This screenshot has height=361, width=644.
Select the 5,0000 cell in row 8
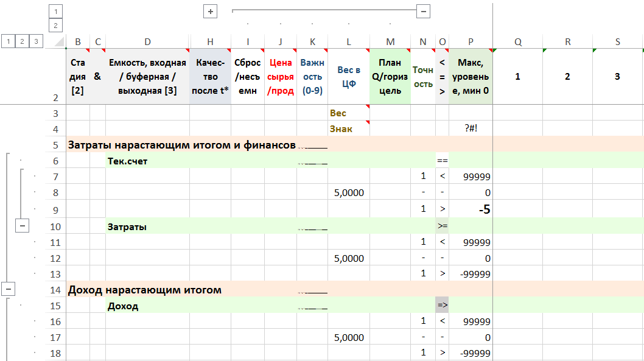348,193
